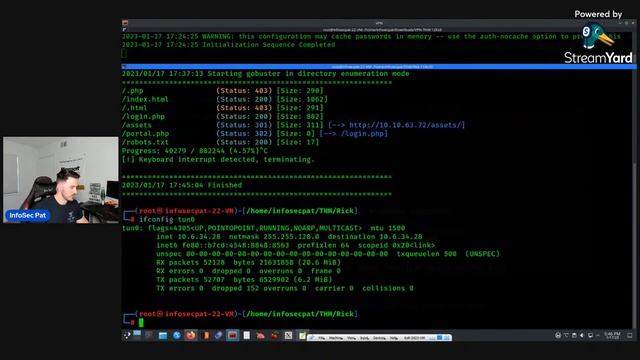Click the 'Keyboard interrupt detected' line
Screen dimensions: 640x360
tap(218, 159)
